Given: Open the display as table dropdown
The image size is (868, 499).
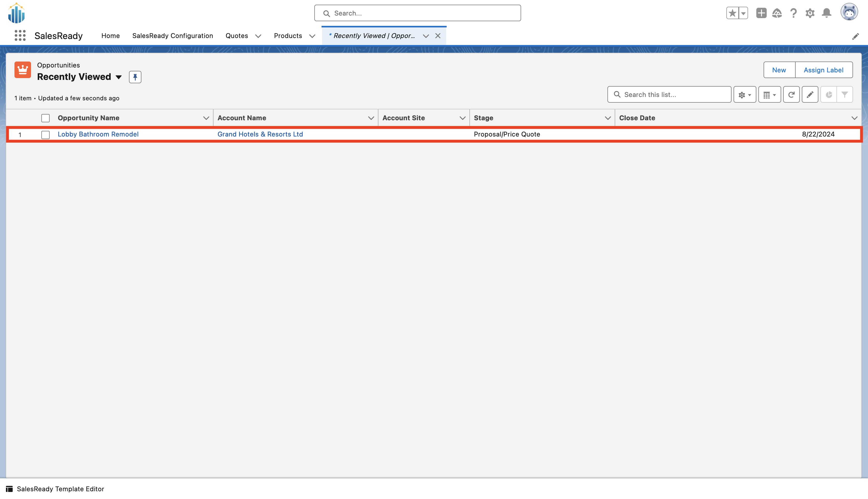Looking at the screenshot, I should click(769, 95).
